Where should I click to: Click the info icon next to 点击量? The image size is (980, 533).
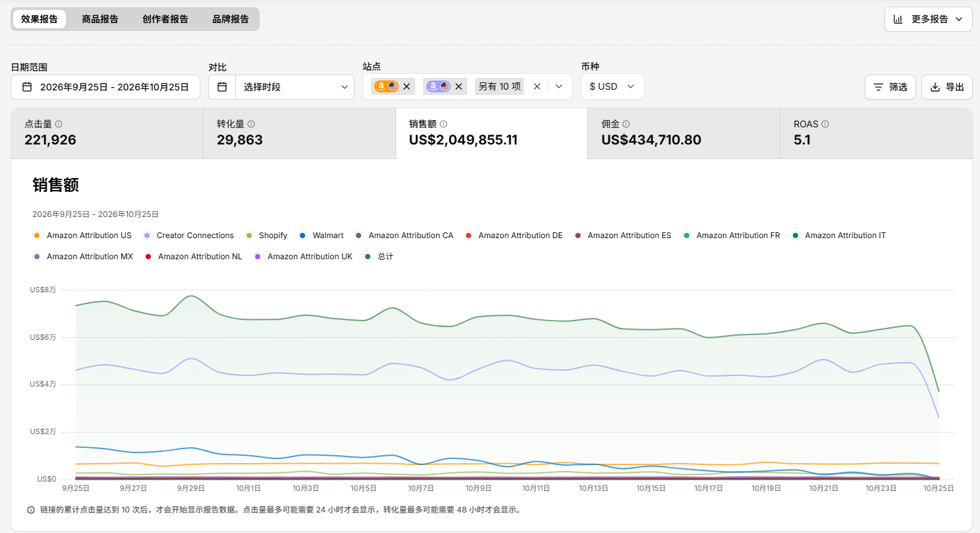(x=59, y=124)
